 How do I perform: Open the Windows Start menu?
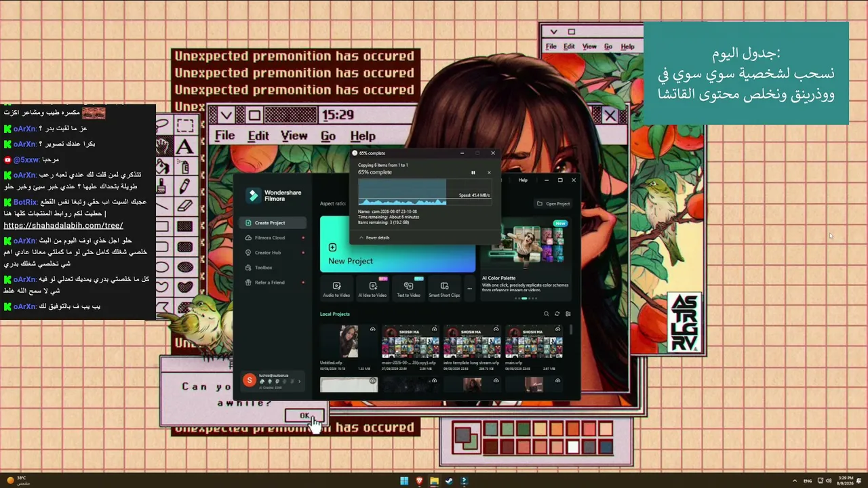(x=404, y=481)
